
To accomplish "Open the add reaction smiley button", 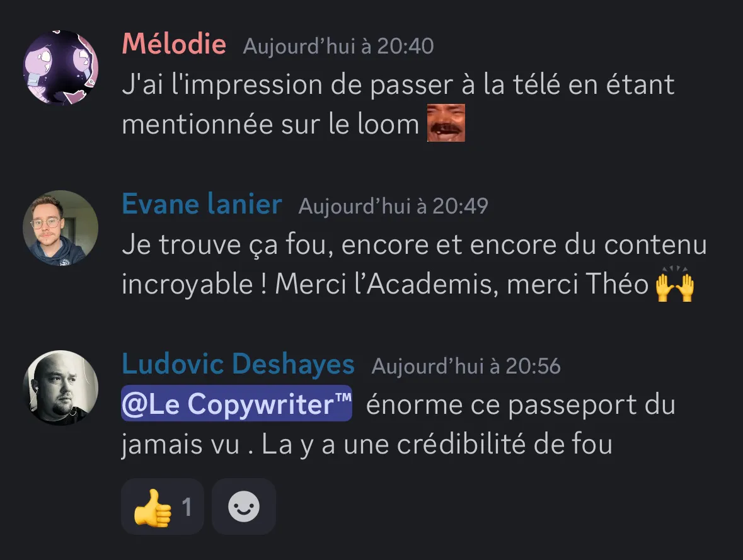I will click(x=243, y=506).
